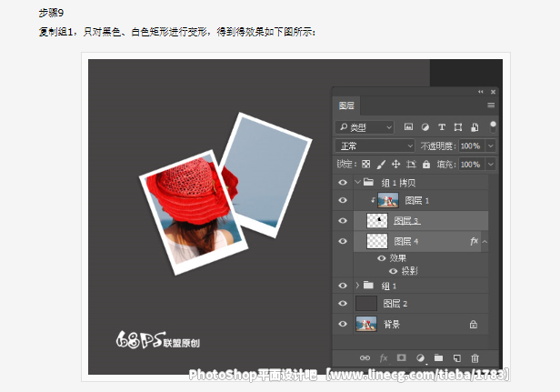Image resolution: width=560 pixels, height=392 pixels.
Task: Collapse effects list of 图层 4
Action: (485, 242)
